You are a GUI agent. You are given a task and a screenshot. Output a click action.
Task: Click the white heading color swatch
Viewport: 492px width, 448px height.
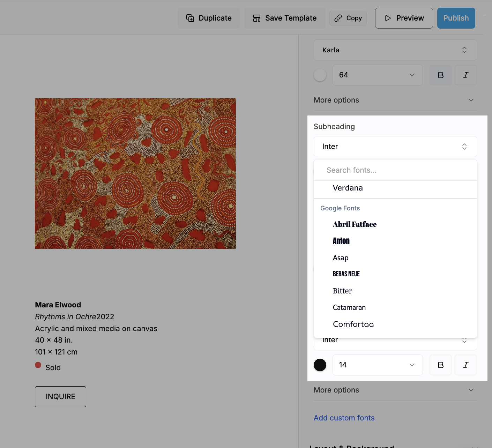[320, 75]
